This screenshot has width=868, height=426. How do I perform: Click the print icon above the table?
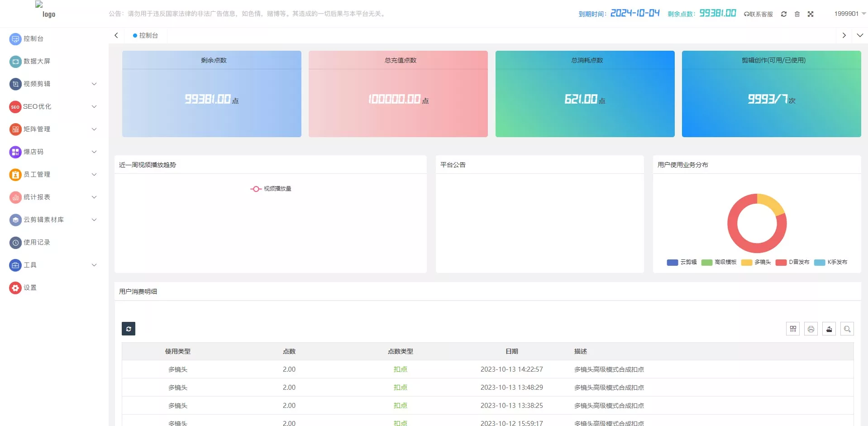pyautogui.click(x=811, y=329)
